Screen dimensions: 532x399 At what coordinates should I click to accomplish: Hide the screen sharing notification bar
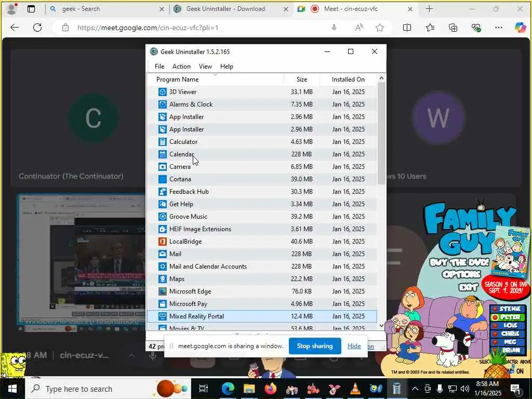pos(354,346)
